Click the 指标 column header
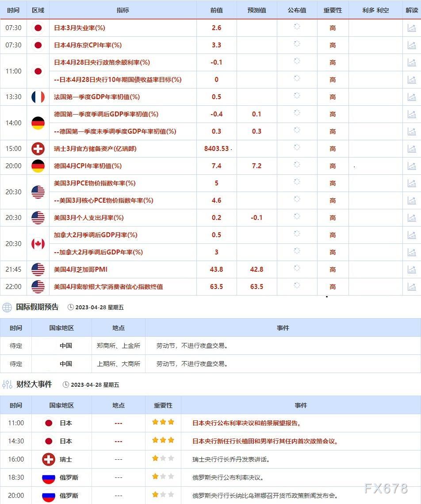The height and width of the screenshot is (504, 421). pyautogui.click(x=123, y=10)
